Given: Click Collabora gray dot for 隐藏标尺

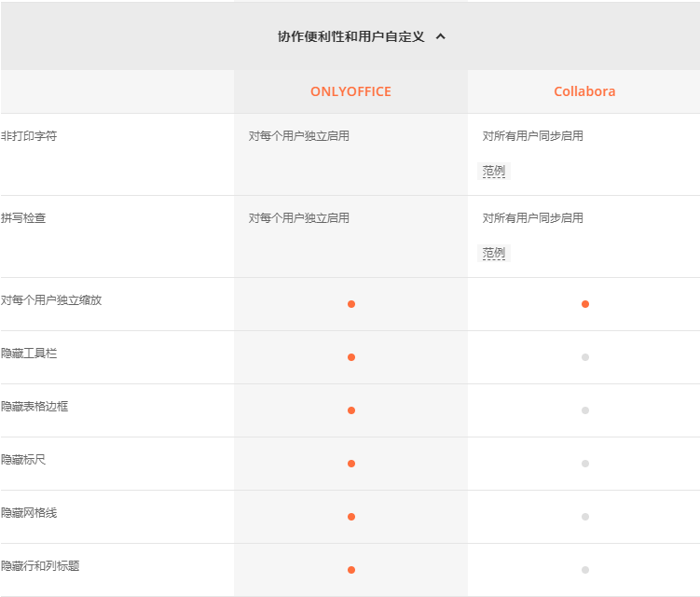Looking at the screenshot, I should point(585,464).
